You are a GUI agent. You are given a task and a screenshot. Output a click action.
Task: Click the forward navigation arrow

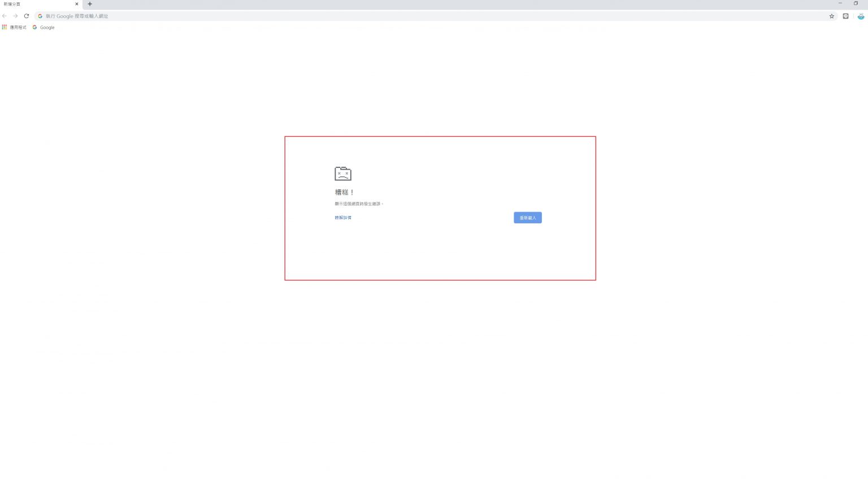click(x=15, y=16)
